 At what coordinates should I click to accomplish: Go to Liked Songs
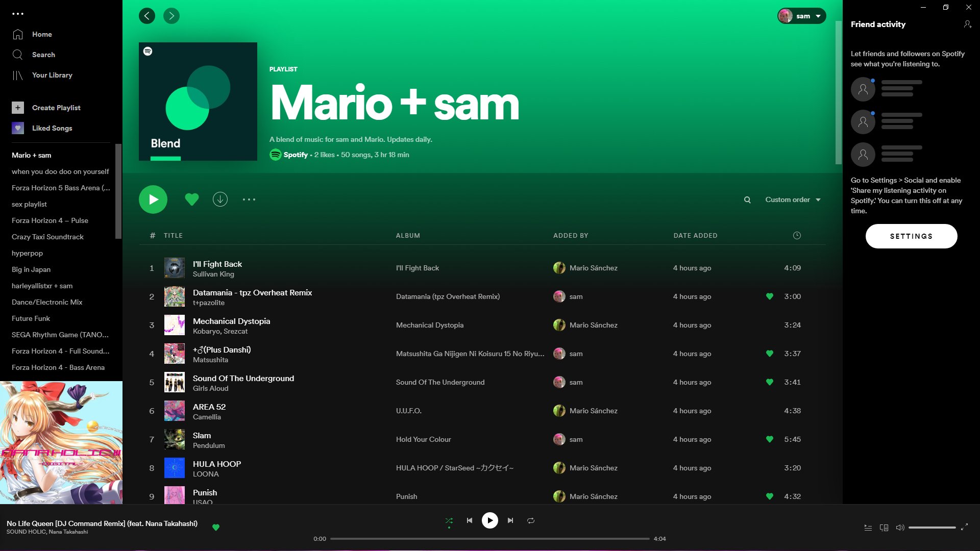coord(52,128)
